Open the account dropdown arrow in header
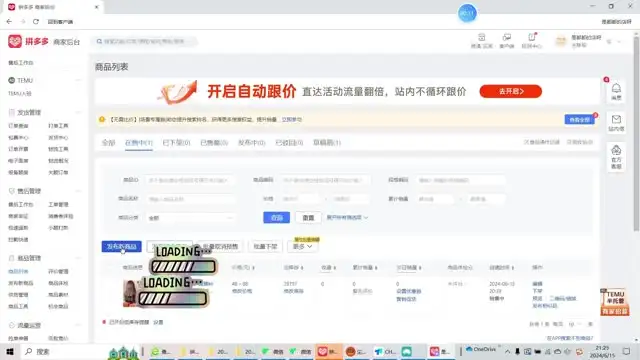This screenshot has height=360, width=640. [x=619, y=42]
